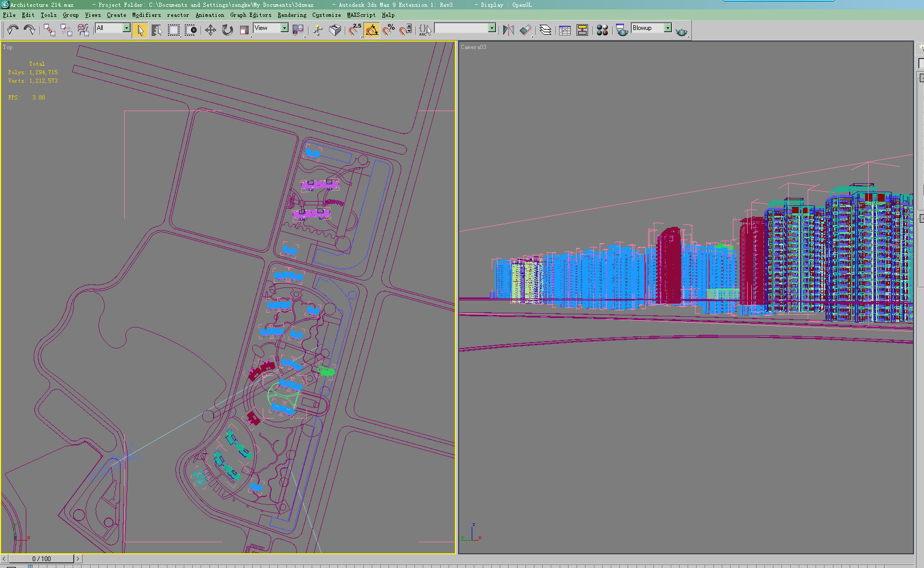Click the Mirror tool icon
The height and width of the screenshot is (568, 924).
508,30
